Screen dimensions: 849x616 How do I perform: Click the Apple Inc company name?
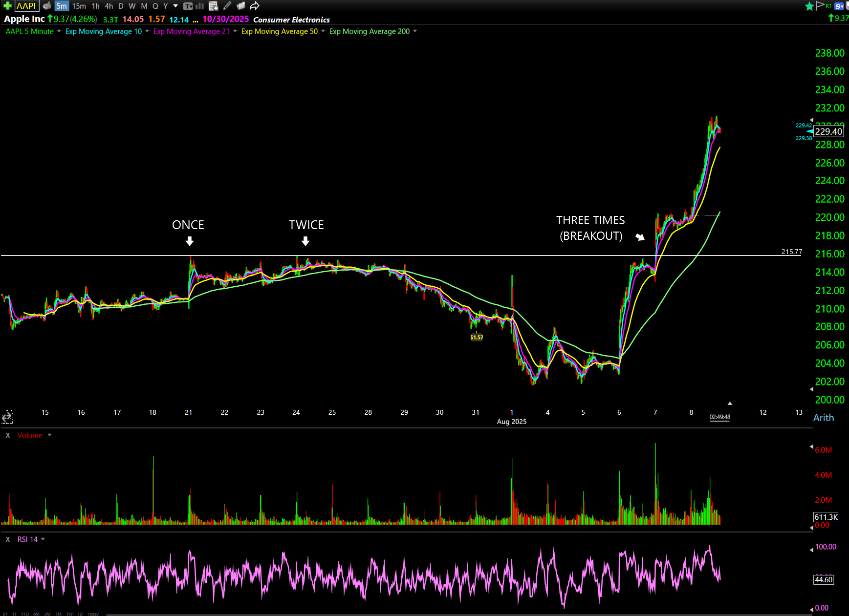click(24, 19)
